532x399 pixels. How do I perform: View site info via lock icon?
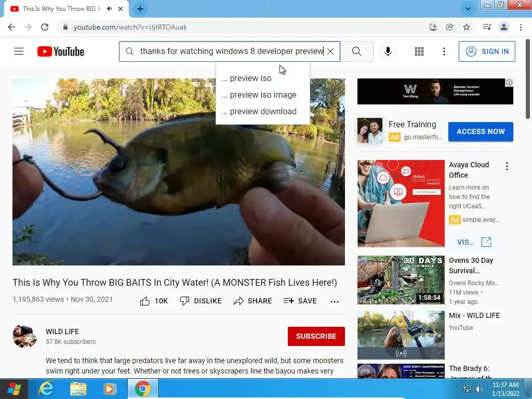[65, 27]
